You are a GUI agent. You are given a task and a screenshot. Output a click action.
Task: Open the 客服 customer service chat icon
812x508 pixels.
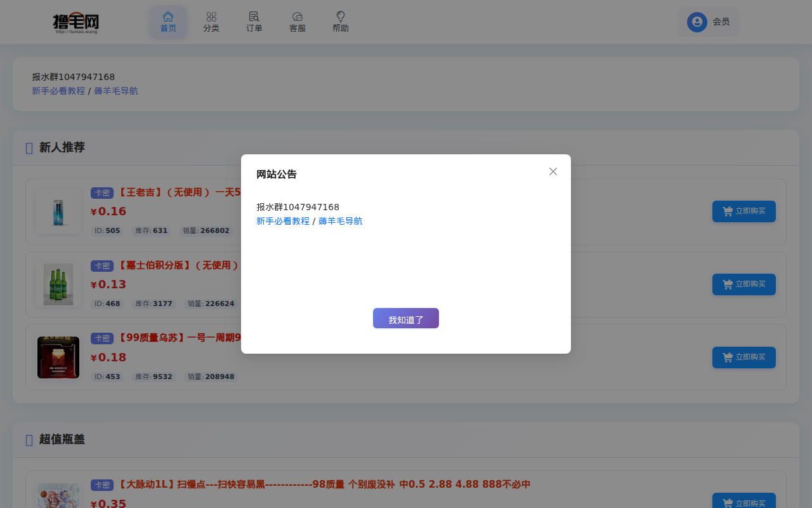click(297, 17)
